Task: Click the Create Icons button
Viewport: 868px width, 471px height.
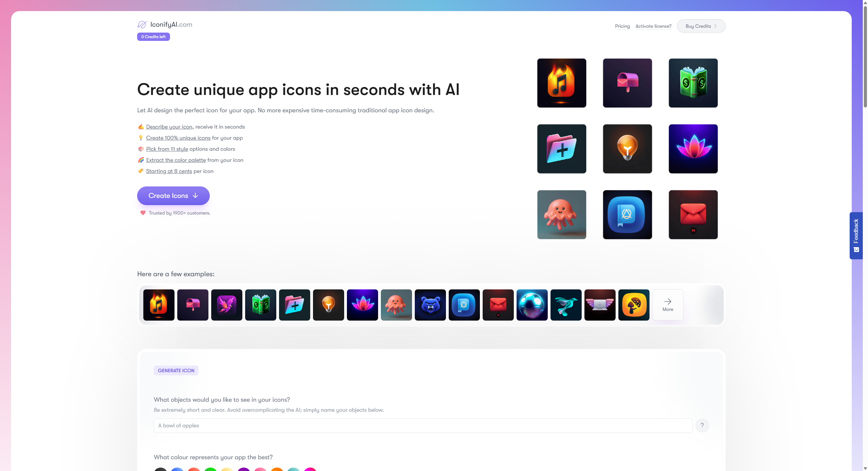Action: click(x=173, y=196)
